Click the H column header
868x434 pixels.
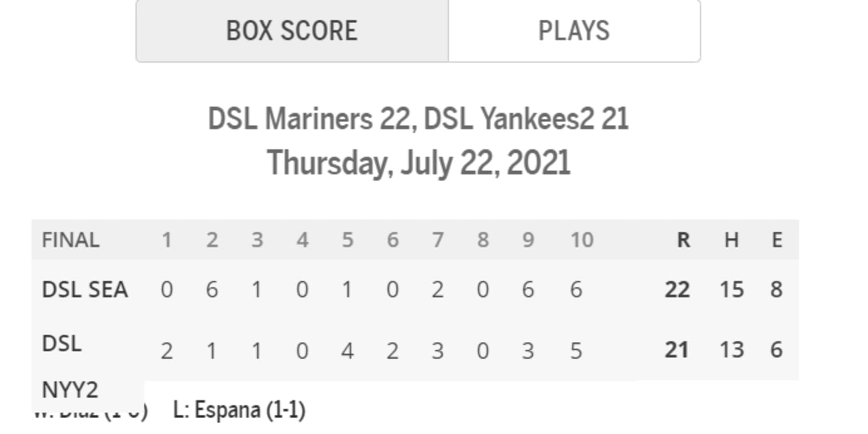point(731,240)
